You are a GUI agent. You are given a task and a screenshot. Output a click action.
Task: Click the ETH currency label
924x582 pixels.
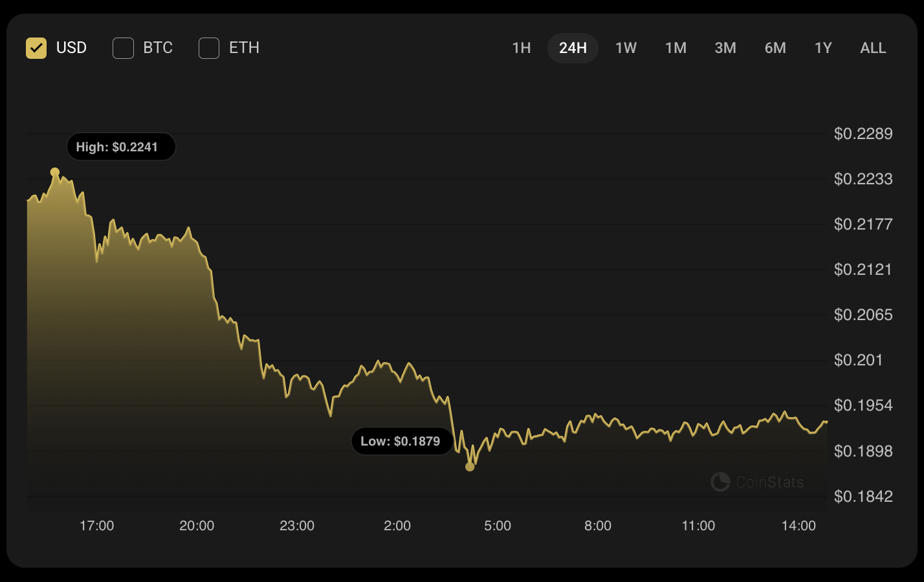click(244, 48)
